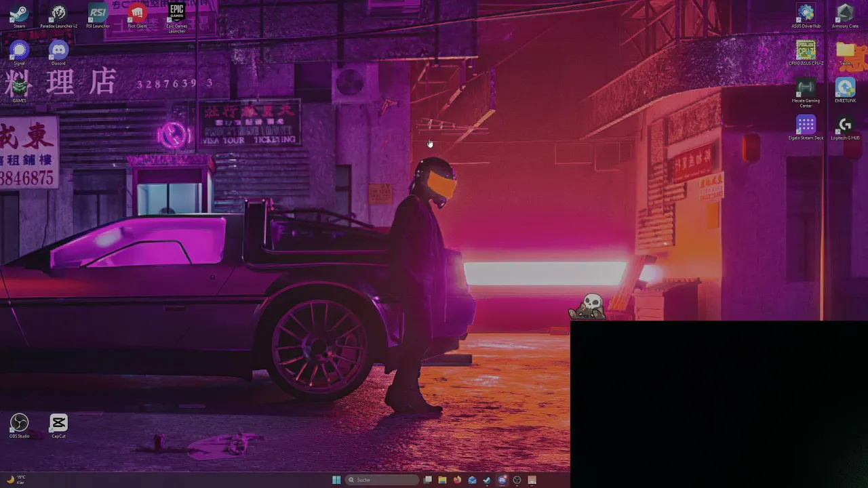This screenshot has width=868, height=488.
Task: Click the Hecate Gaming Center shortcut
Action: pos(806,93)
